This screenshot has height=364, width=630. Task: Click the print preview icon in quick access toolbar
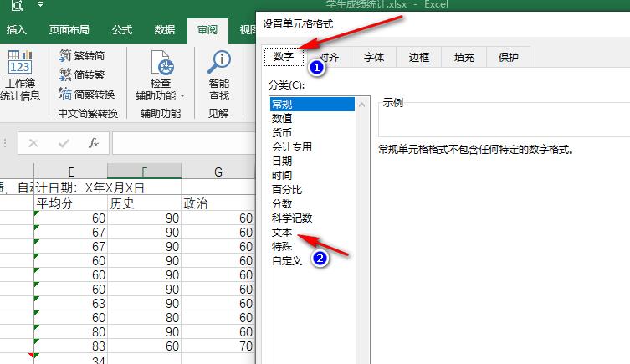pyautogui.click(x=18, y=5)
